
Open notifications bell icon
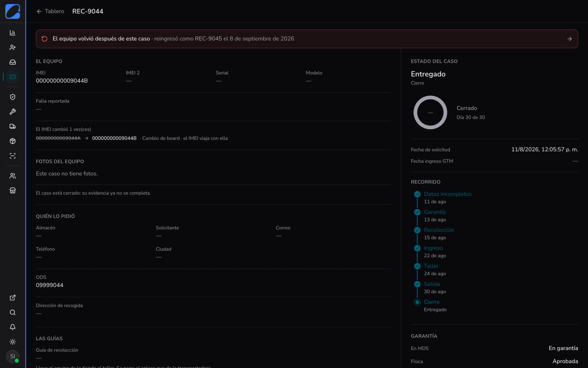12,327
